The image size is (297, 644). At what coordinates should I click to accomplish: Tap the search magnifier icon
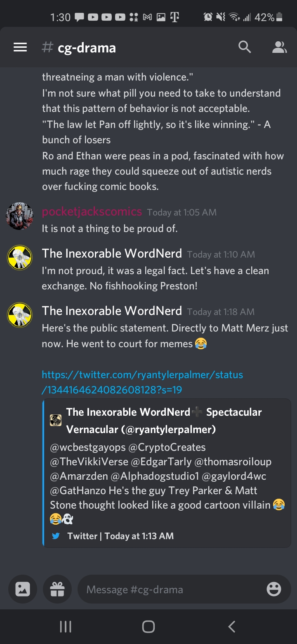coord(245,47)
